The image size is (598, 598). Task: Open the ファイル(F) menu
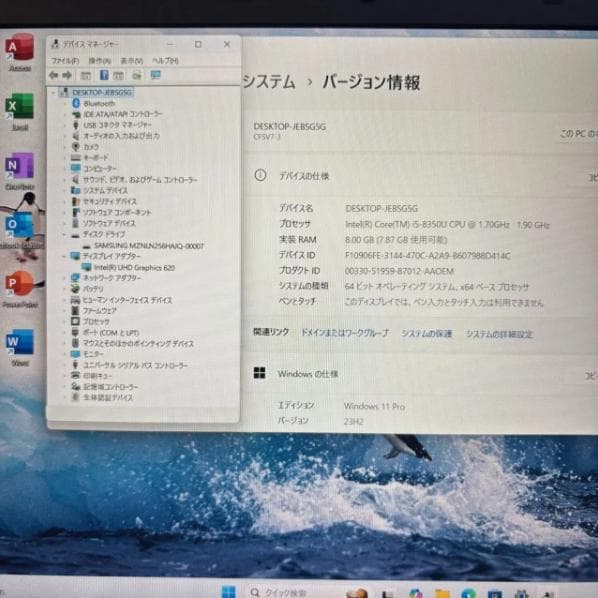click(x=65, y=61)
